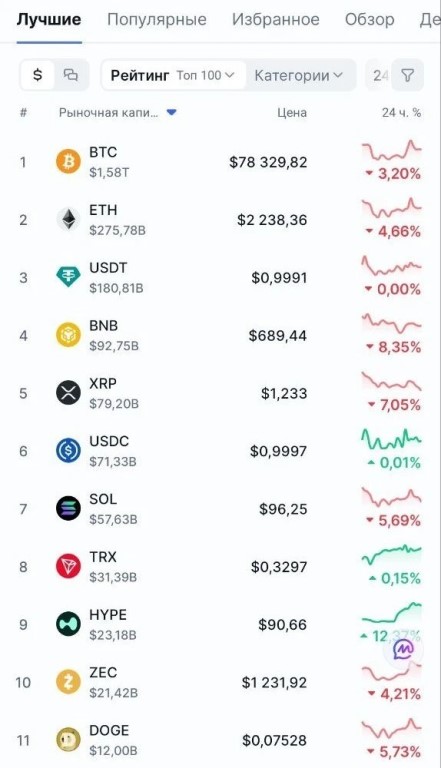Switch to the Популярные tab
The height and width of the screenshot is (768, 441).
157,20
